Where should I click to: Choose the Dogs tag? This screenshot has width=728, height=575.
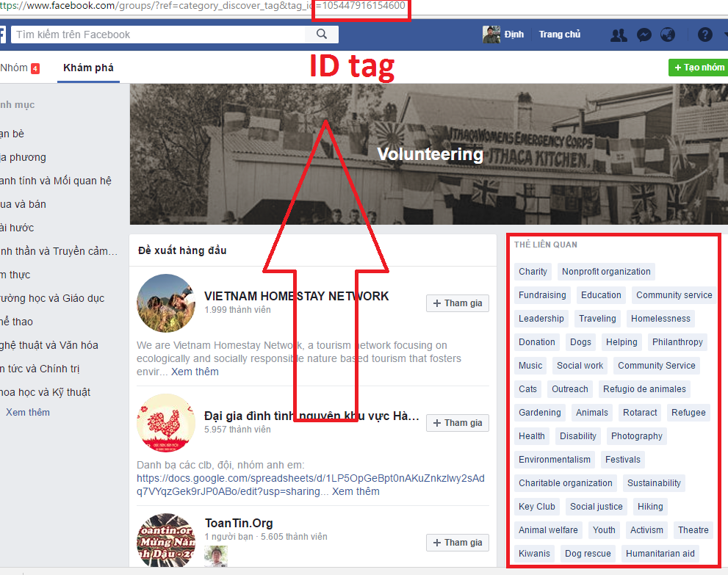[580, 342]
